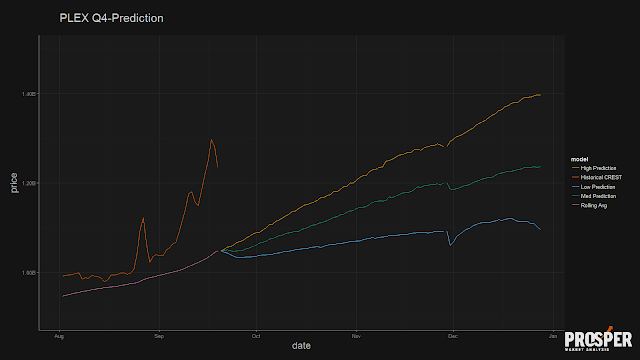Image resolution: width=640 pixels, height=360 pixels.
Task: Select Historical CREST legend label
Action: pyautogui.click(x=601, y=178)
